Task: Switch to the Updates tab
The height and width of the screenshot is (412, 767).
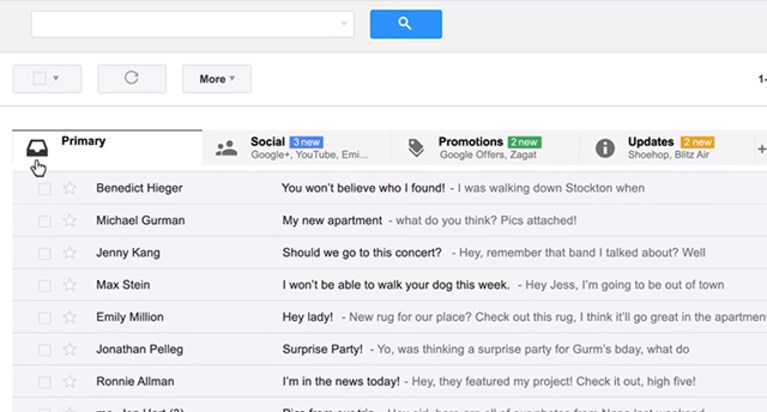Action: 666,148
